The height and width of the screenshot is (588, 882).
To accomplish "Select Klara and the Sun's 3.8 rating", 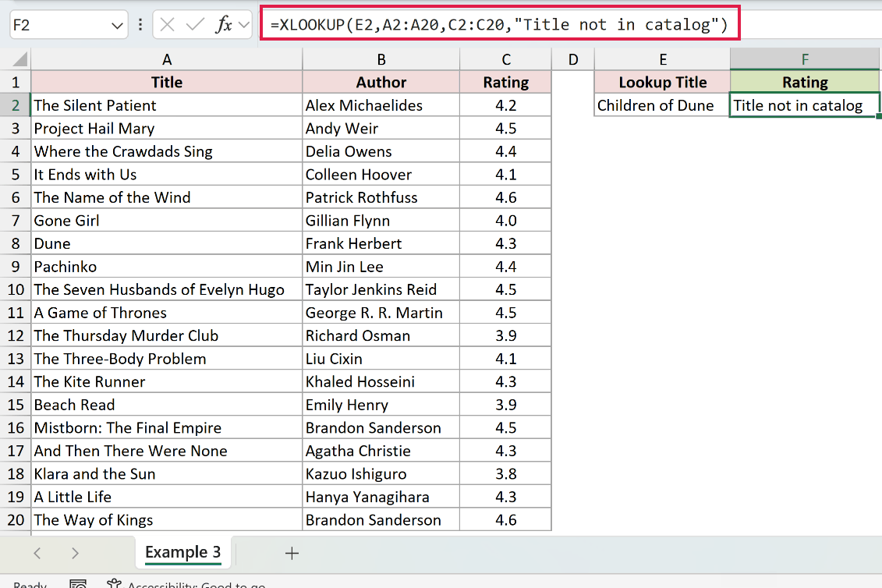I will (505, 474).
